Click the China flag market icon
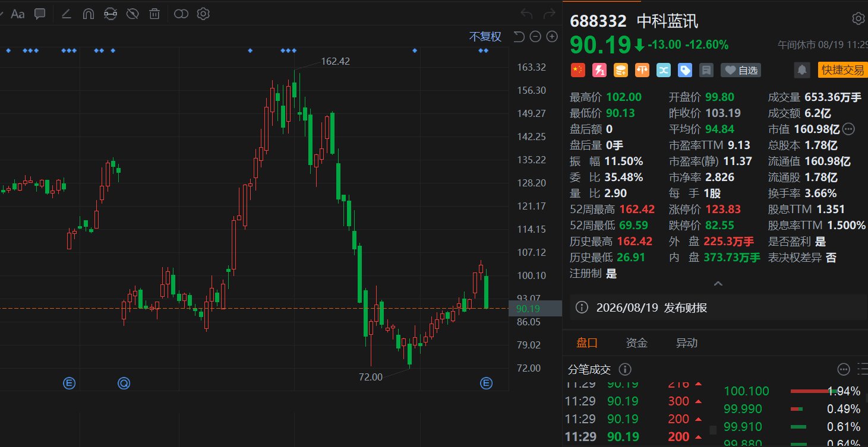868x447 pixels. [577, 70]
